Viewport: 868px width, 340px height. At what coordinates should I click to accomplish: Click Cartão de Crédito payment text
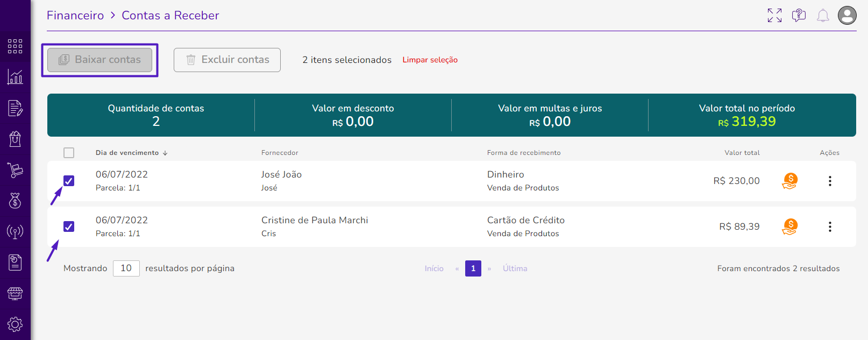[526, 220]
